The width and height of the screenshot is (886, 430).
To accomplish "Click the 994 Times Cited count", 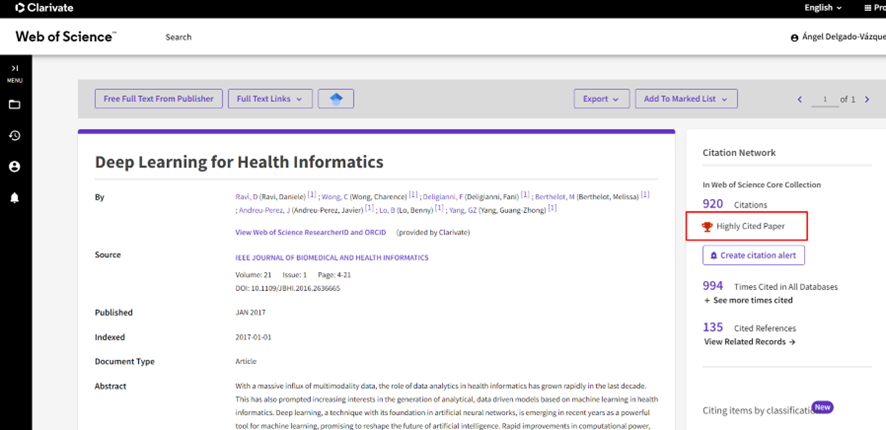I will tap(714, 285).
